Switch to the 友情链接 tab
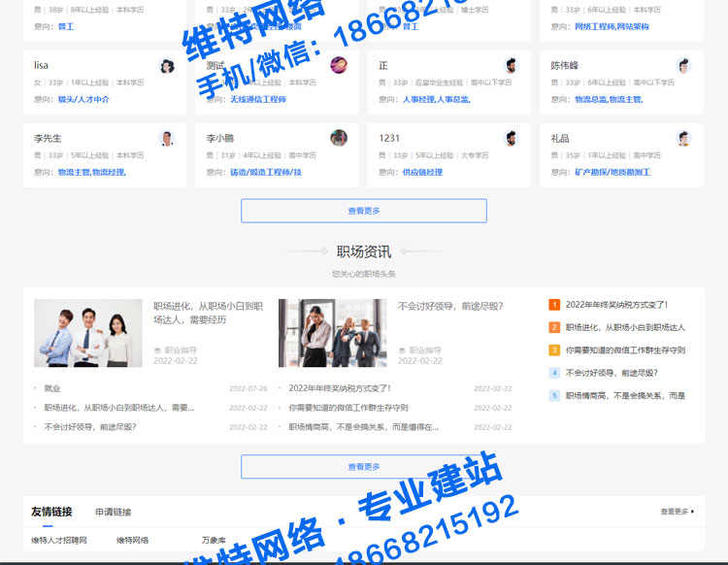This screenshot has width=728, height=565. 51,512
